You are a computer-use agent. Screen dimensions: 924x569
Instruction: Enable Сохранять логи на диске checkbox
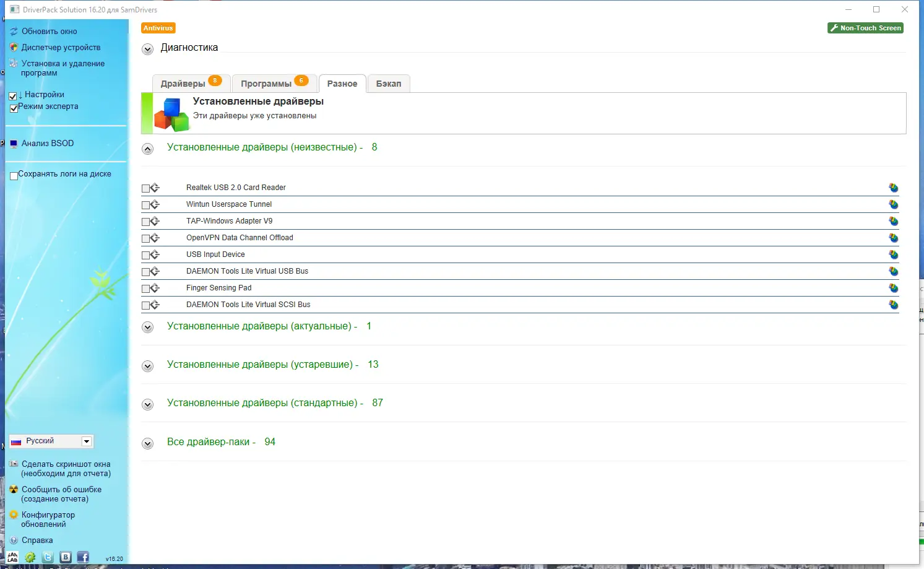coord(14,176)
